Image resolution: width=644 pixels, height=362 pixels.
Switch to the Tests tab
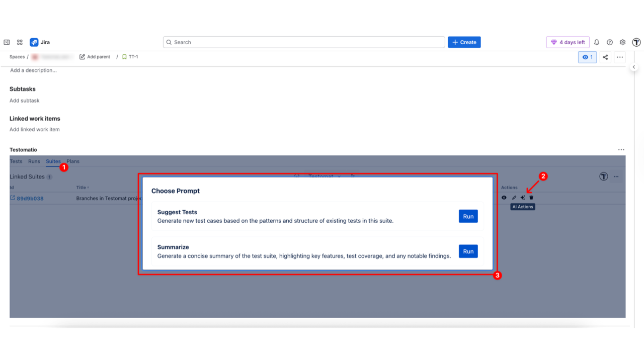[16, 161]
